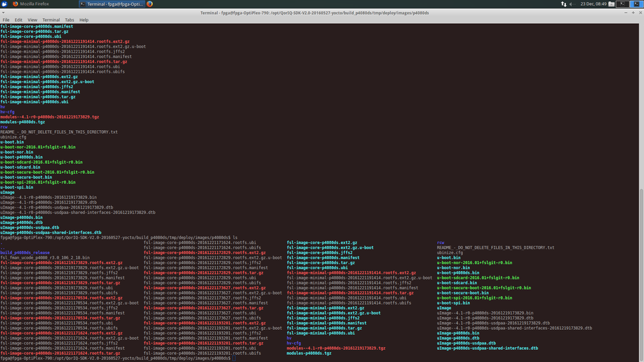
Task: Click fsl-image-core-p4080ds-20161221170534.rootfs.ubifs
Action: pos(59,328)
